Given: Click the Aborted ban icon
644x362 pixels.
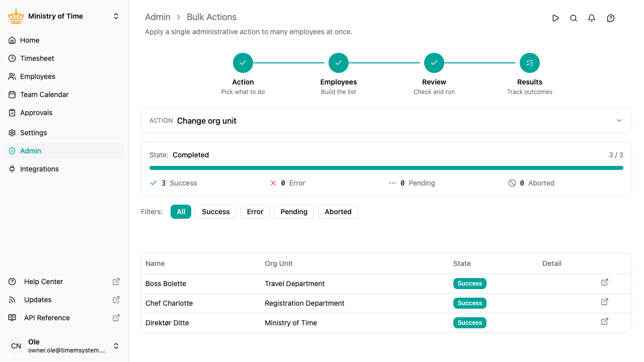Looking at the screenshot, I should coord(512,183).
